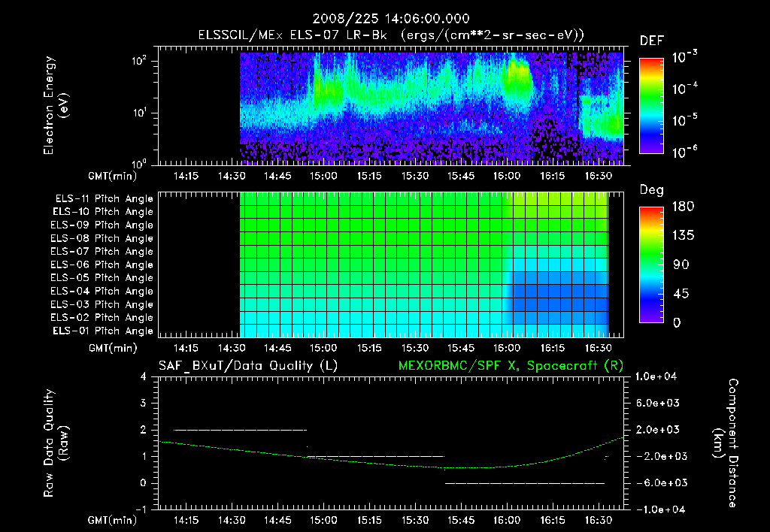The width and height of the screenshot is (770, 532).
Task: Click the DEF color bar label
Action: click(x=652, y=41)
